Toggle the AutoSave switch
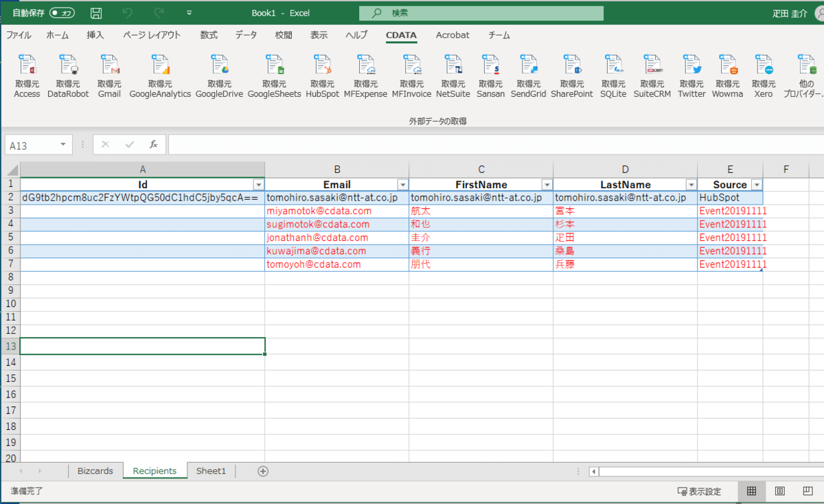The height and width of the screenshot is (504, 824). tap(62, 13)
